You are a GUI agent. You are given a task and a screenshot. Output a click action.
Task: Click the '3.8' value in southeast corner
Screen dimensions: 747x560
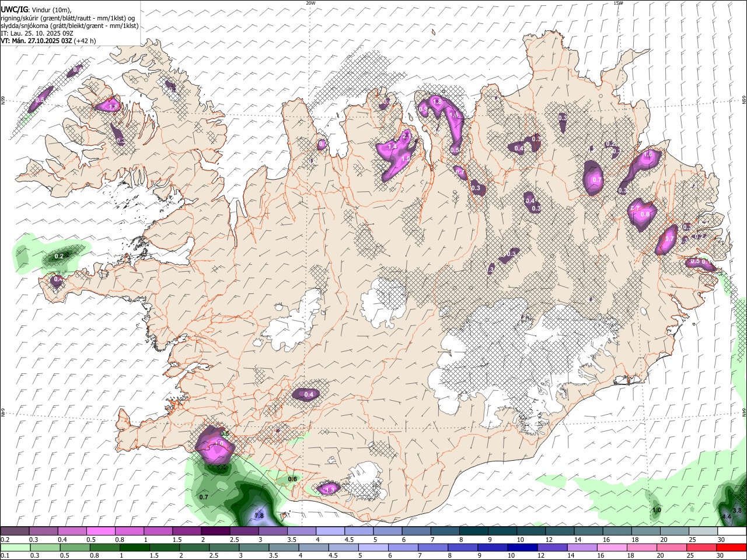(737, 510)
